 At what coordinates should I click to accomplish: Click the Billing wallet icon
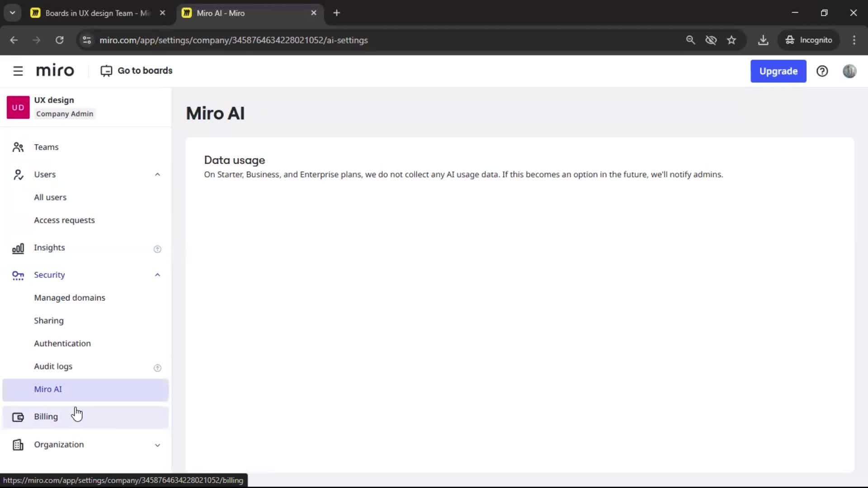click(18, 417)
